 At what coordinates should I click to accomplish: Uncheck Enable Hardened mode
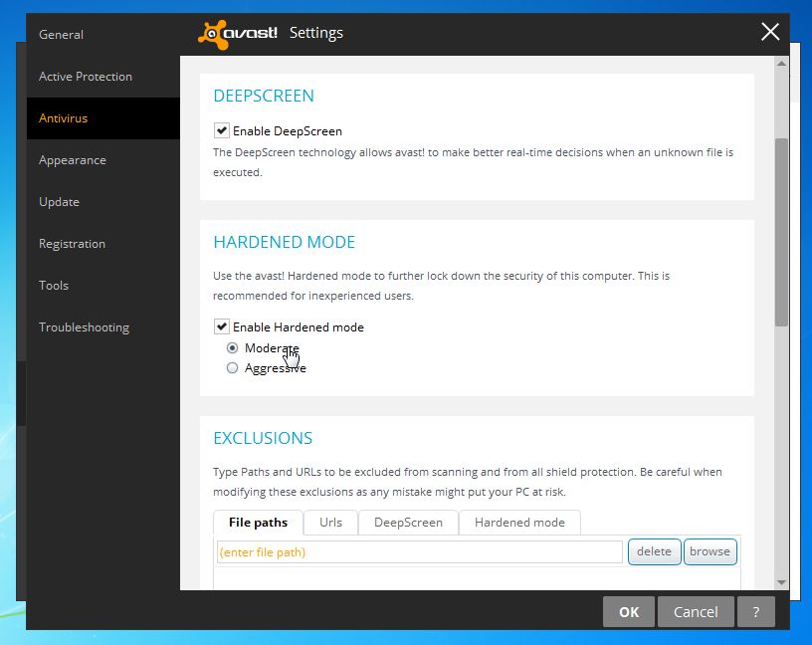click(222, 326)
